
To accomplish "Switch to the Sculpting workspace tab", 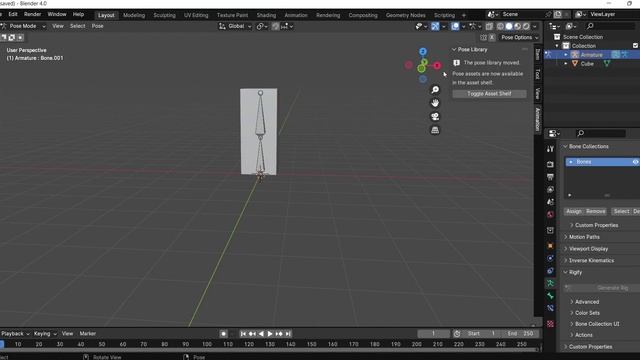I will (x=164, y=15).
